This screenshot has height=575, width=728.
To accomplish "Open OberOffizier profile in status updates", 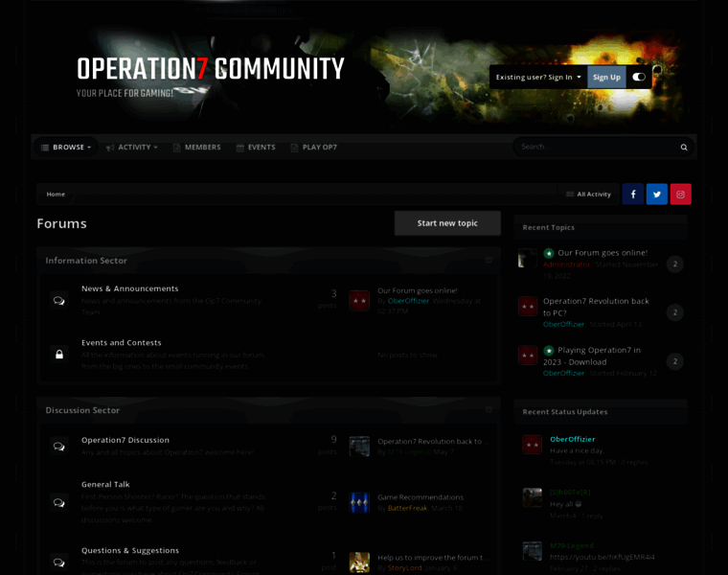I will pos(573,439).
